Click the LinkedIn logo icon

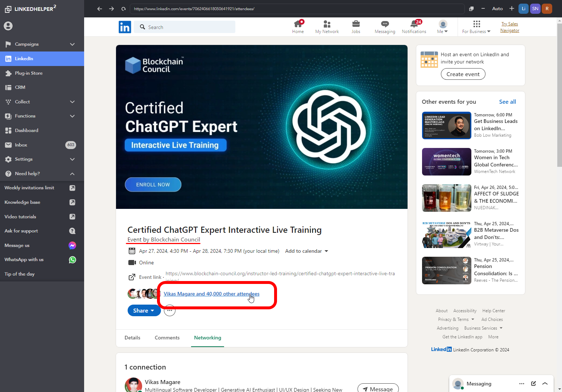[x=125, y=27]
